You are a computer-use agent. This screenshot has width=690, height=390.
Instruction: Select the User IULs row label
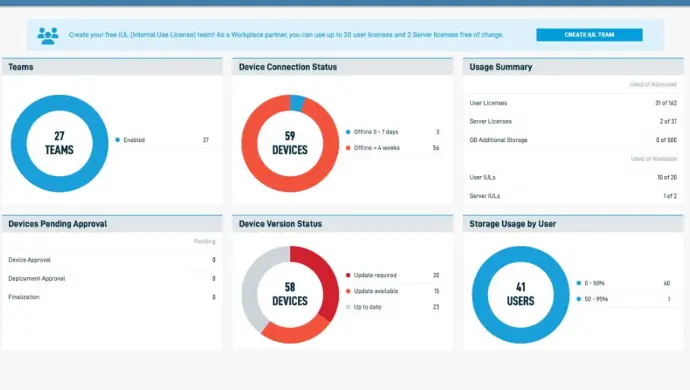click(x=482, y=177)
